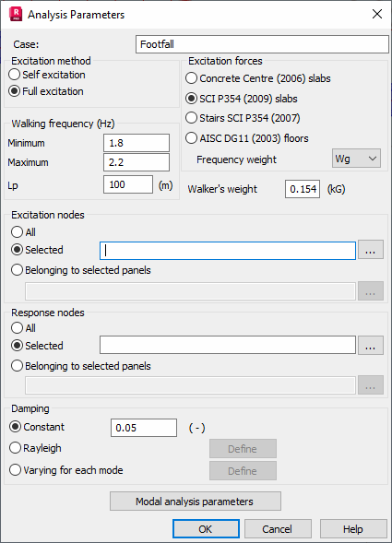The image size is (392, 543).
Task: Click the Robot app icon in title bar
Action: [x=16, y=14]
